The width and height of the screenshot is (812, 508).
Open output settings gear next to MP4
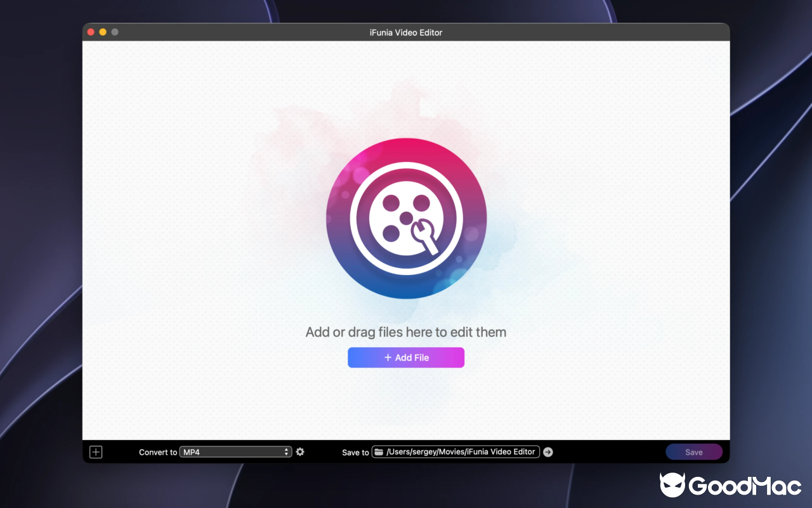tap(300, 452)
